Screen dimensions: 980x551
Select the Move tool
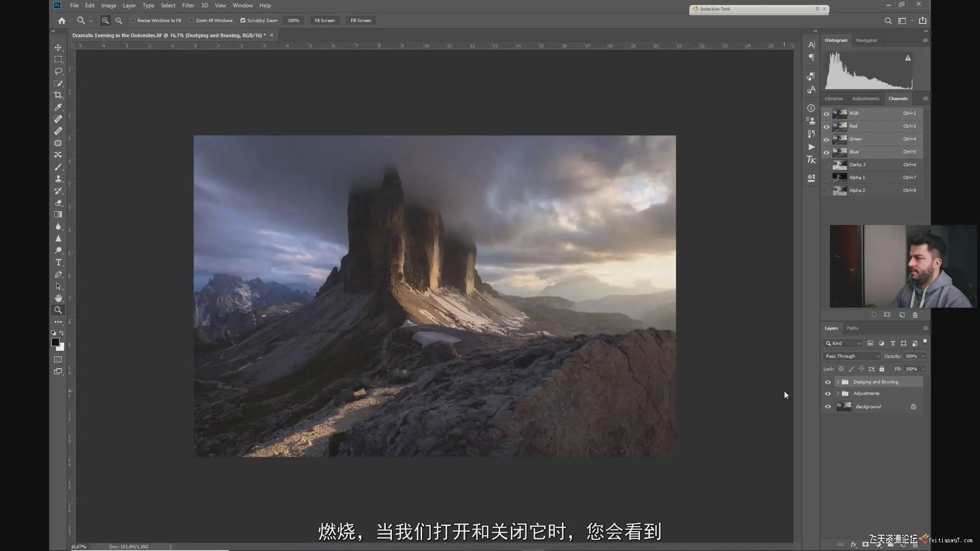click(58, 47)
